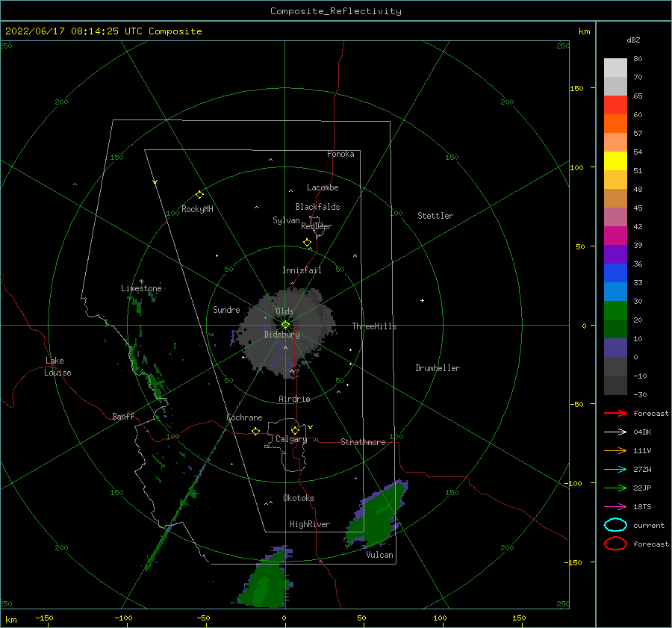Select the cyan 27ZW arrow icon
Viewport: 672px width, 628px height.
[615, 470]
